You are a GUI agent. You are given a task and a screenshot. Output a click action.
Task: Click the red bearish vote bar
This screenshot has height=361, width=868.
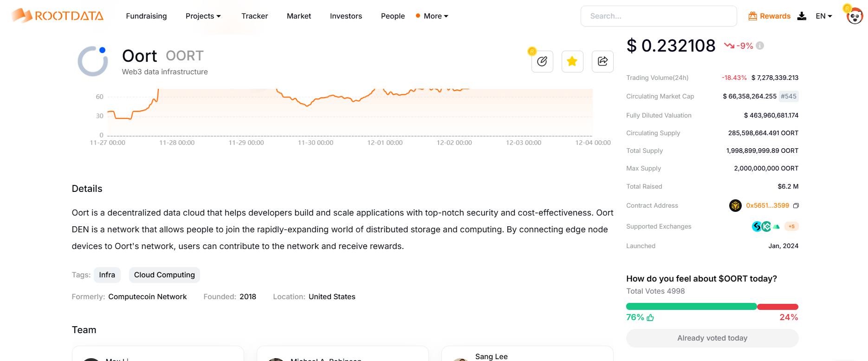point(778,307)
